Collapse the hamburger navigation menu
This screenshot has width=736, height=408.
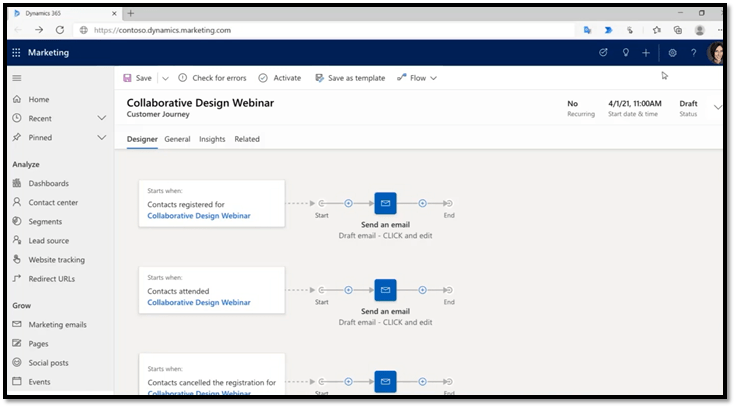tap(16, 78)
